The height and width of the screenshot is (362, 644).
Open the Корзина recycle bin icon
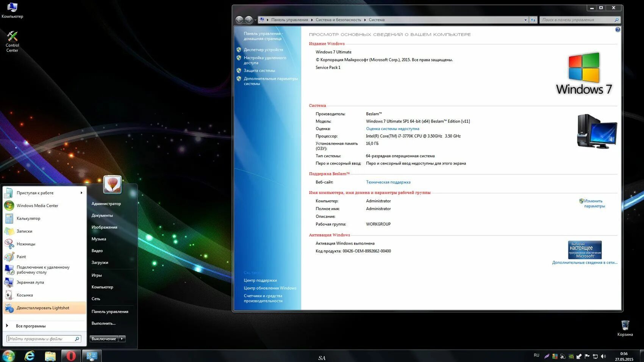click(x=625, y=328)
